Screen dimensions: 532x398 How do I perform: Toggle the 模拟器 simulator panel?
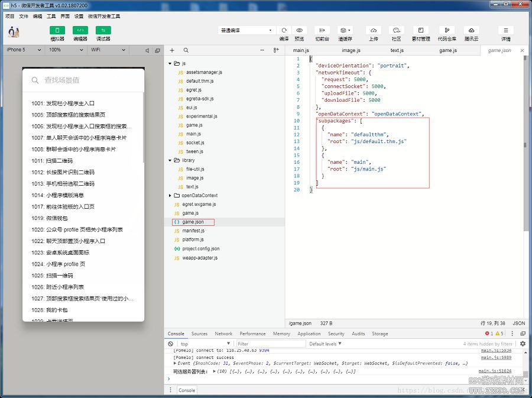[x=57, y=30]
